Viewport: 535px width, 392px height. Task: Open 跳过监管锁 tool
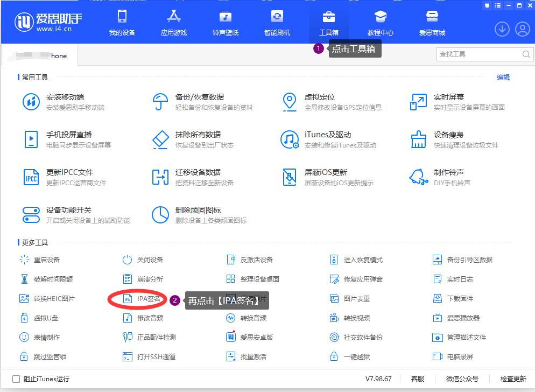[43, 357]
